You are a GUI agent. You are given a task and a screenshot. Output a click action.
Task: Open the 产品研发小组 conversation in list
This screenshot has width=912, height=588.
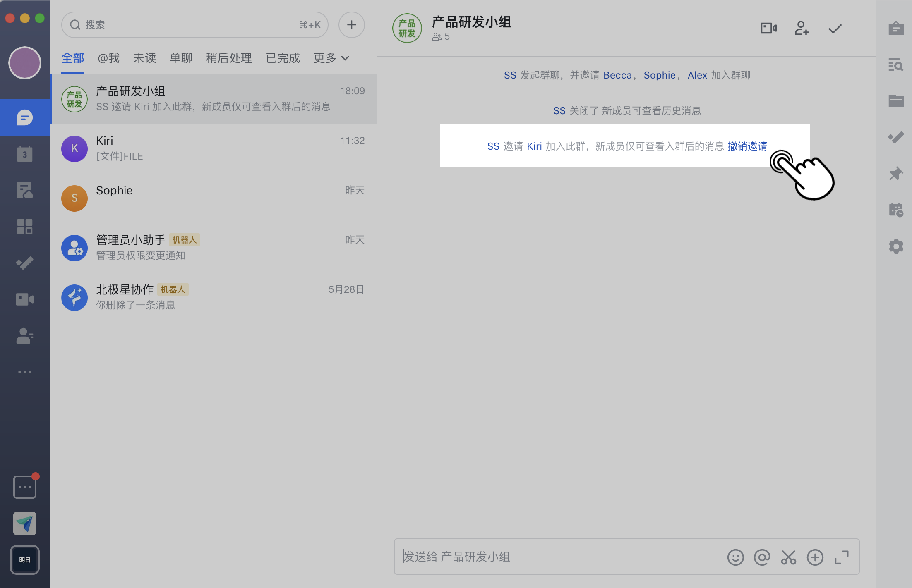pyautogui.click(x=213, y=99)
